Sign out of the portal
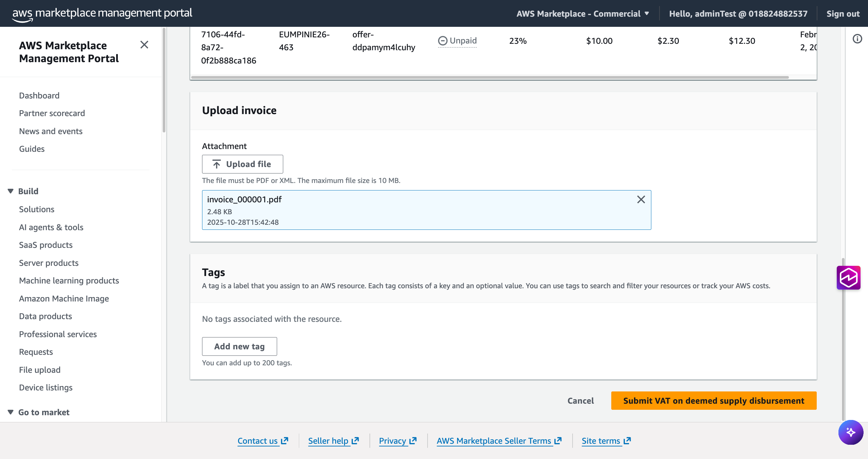Screen dimensions: 868x459 [x=843, y=14]
